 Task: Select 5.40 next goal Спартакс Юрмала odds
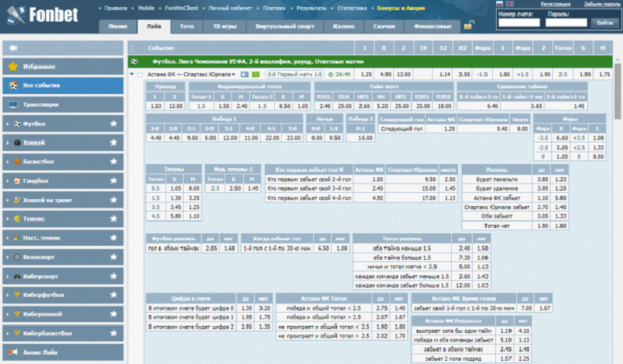483,128
